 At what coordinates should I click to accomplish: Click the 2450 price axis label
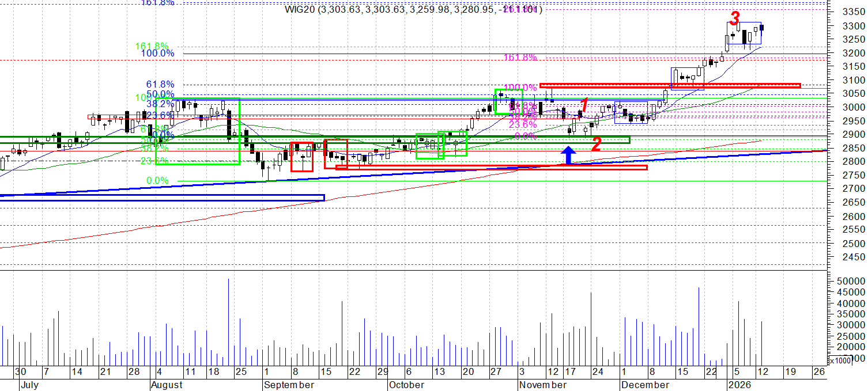tap(852, 257)
